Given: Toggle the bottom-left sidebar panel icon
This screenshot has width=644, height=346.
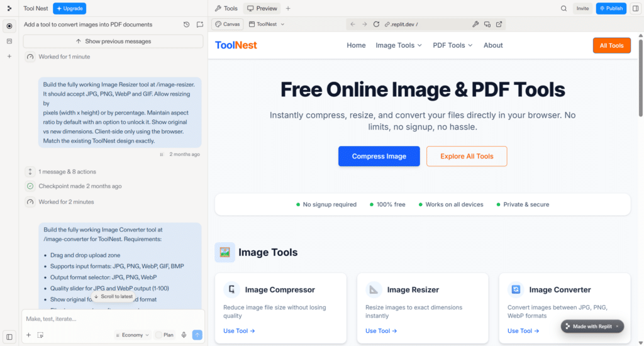Looking at the screenshot, I should 9,337.
